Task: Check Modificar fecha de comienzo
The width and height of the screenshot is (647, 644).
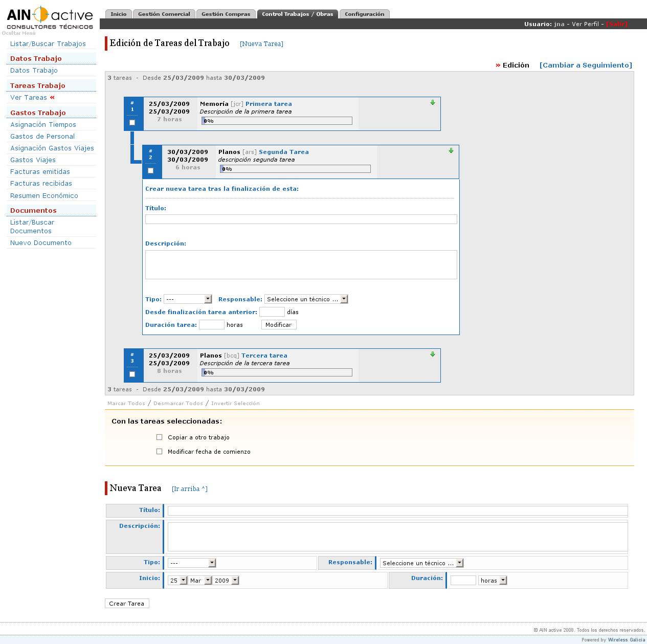Action: tap(160, 452)
